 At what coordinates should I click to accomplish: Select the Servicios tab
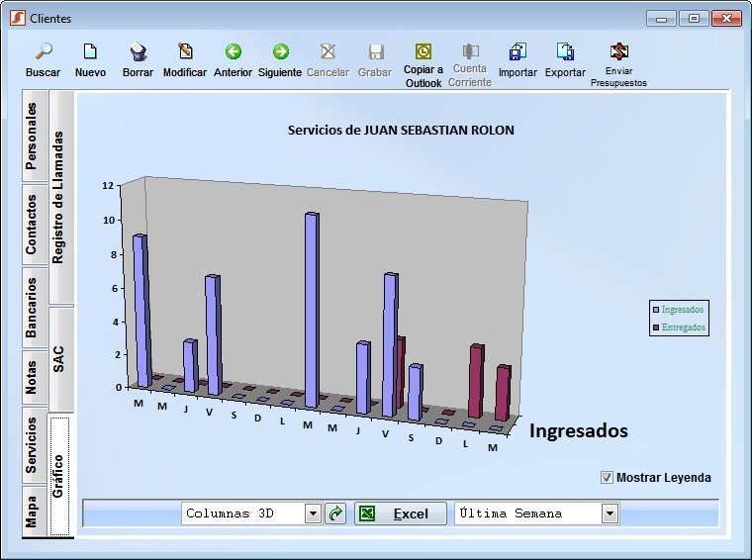[32, 444]
